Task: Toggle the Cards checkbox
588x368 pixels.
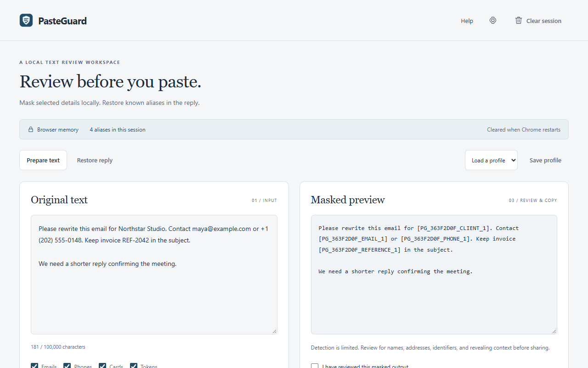Action: coord(102,366)
